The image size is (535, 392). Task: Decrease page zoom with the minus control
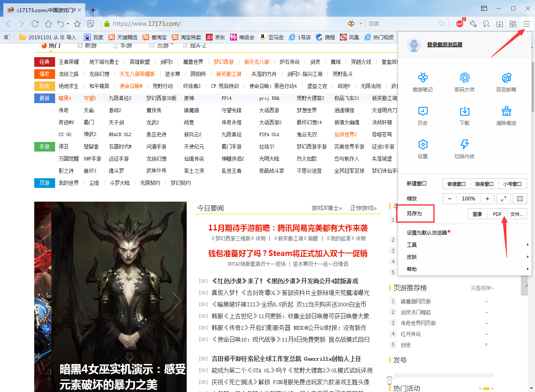click(x=450, y=199)
